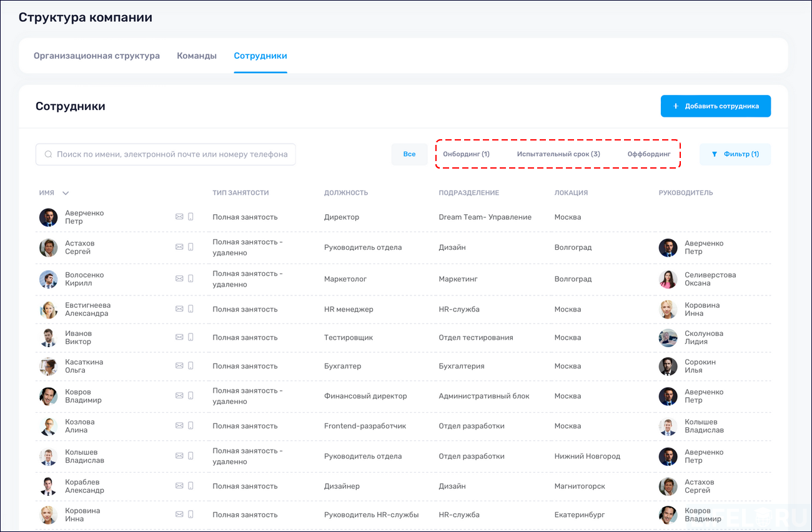The image size is (812, 532).
Task: Select the Все filter option
Action: pyautogui.click(x=409, y=154)
